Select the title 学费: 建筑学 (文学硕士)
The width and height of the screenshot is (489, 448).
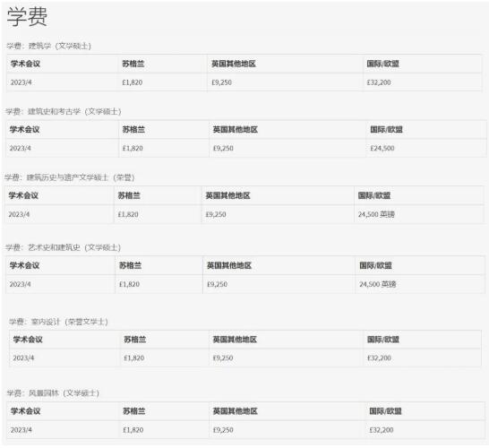click(x=49, y=46)
